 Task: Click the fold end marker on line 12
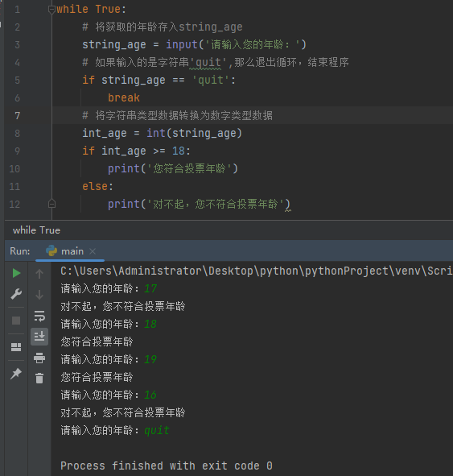(51, 204)
